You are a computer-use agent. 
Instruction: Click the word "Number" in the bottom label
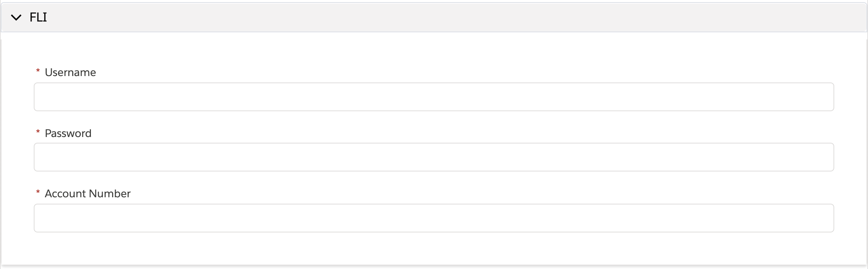pyautogui.click(x=110, y=194)
